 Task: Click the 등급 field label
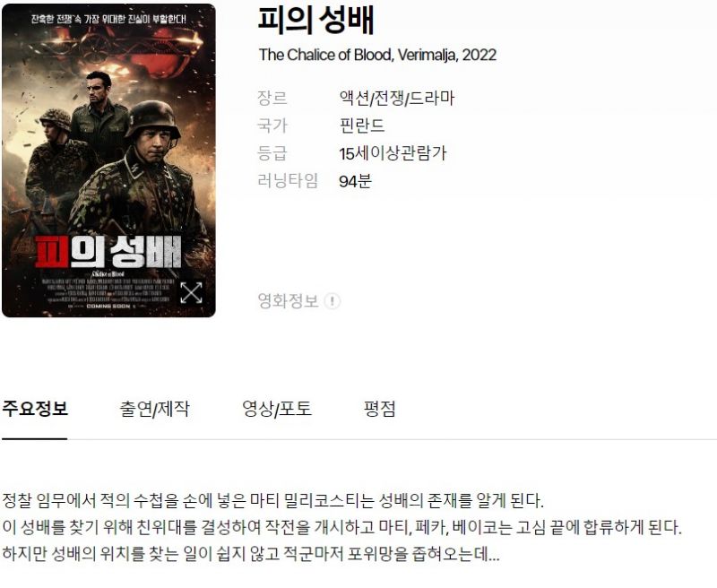coord(272,153)
